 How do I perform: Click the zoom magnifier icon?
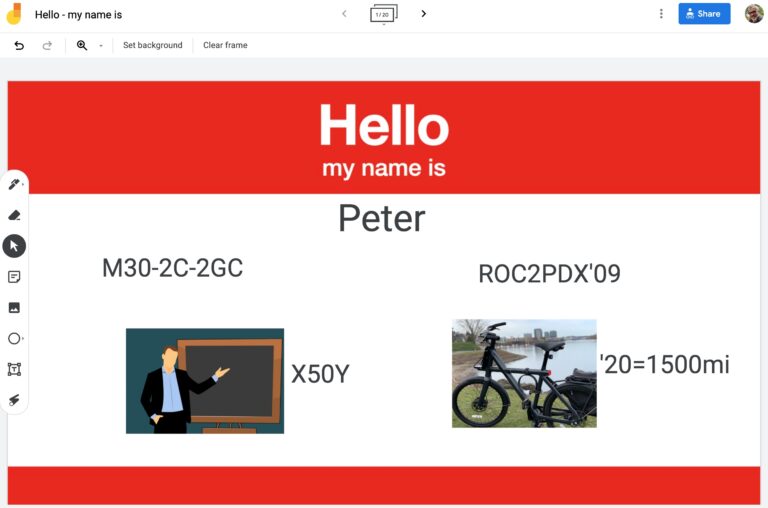82,46
